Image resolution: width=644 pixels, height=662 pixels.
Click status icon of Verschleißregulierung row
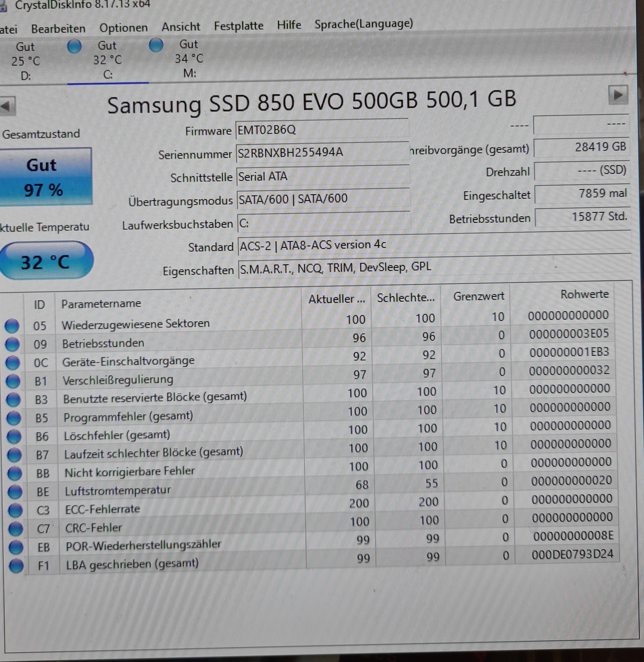click(13, 381)
